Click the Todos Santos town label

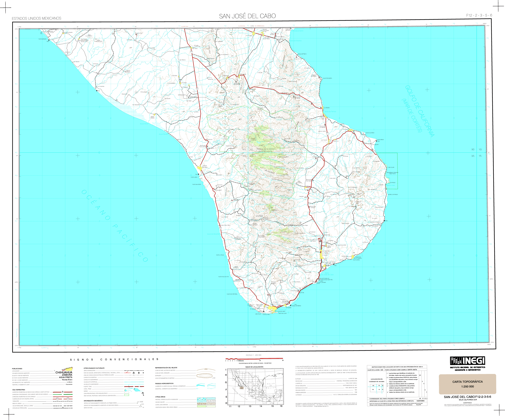[x=205, y=166]
